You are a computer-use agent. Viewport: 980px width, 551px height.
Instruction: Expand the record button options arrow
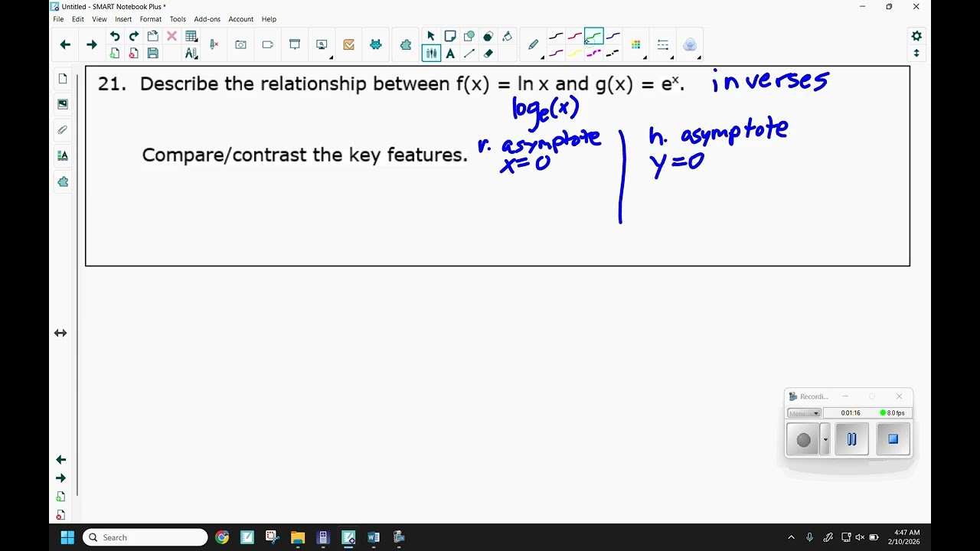click(x=825, y=440)
